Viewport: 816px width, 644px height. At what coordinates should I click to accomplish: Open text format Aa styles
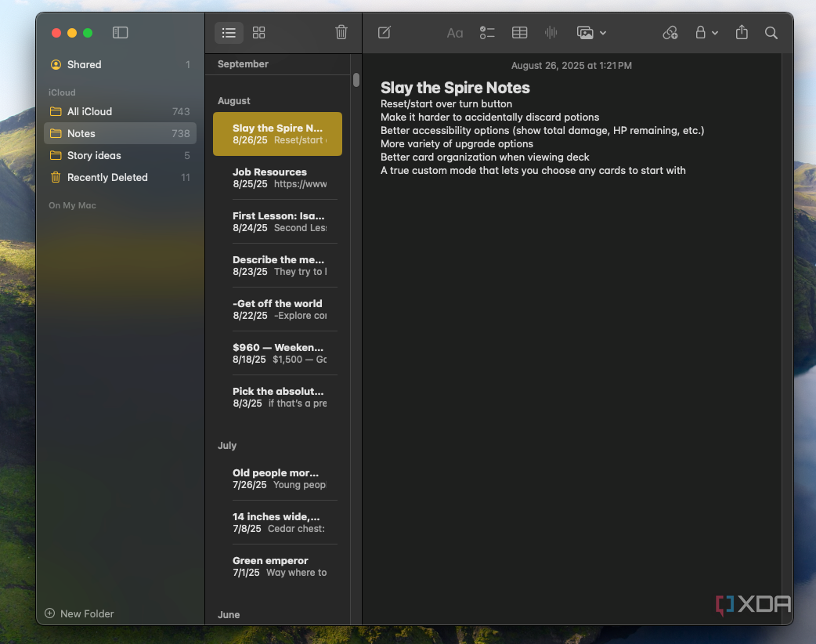[x=455, y=34]
